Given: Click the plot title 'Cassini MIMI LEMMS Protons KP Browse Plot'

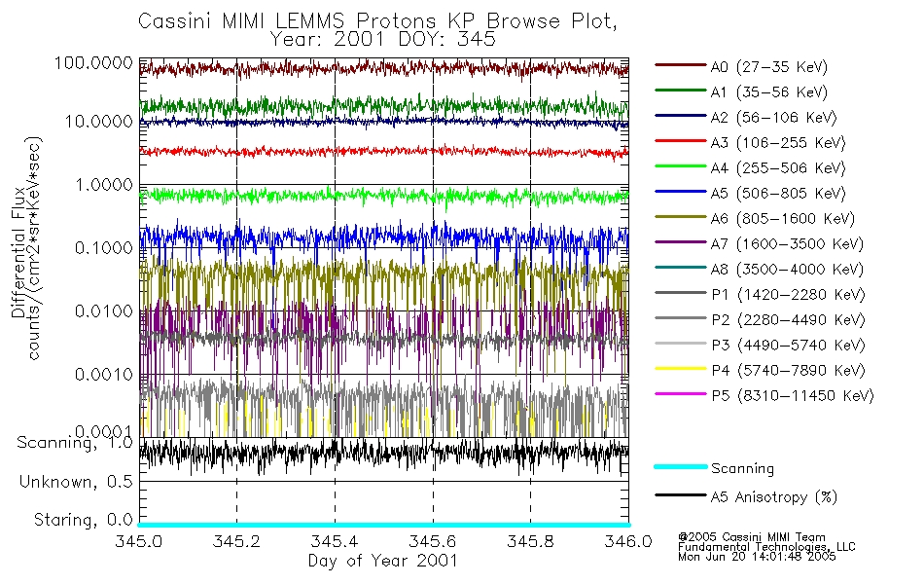Looking at the screenshot, I should point(377,21).
